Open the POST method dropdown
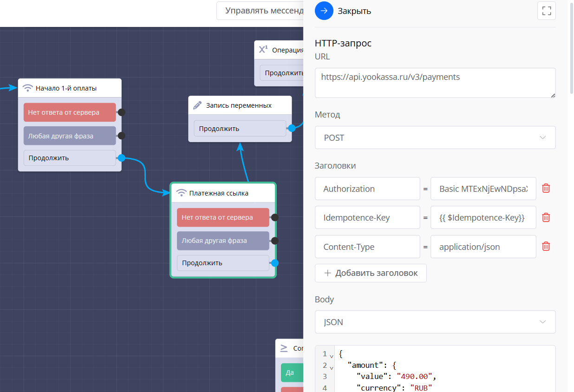This screenshot has width=574, height=392. click(435, 137)
